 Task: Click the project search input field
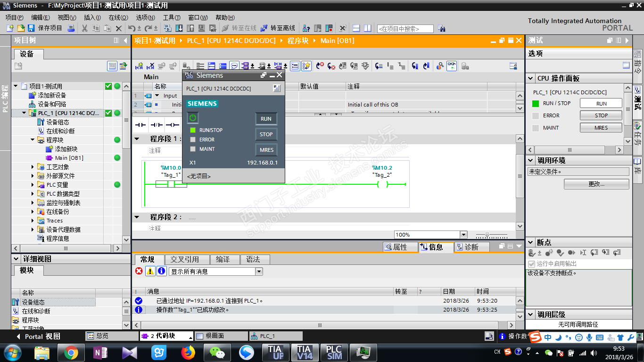click(405, 29)
